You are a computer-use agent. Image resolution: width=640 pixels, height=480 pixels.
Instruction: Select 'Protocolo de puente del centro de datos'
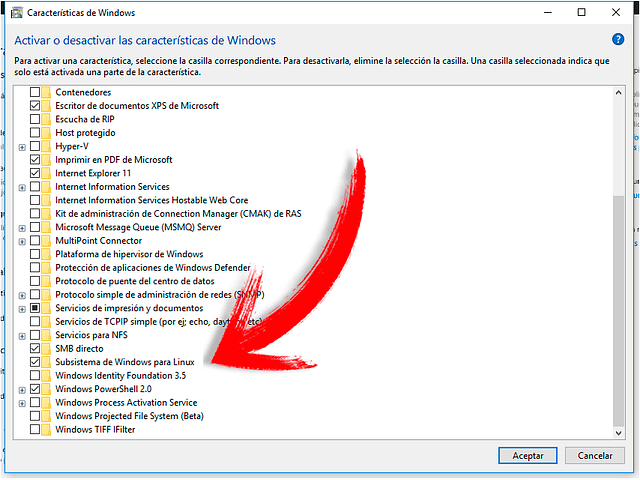point(135,281)
